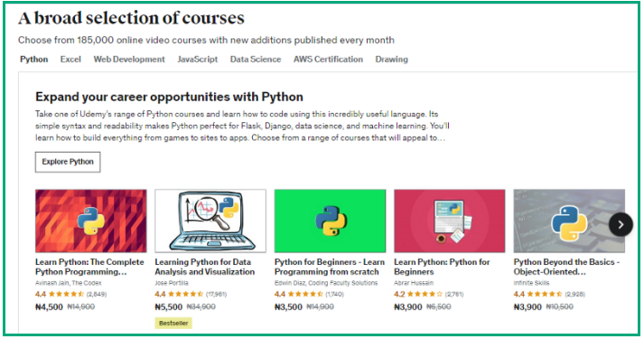
Task: Click the struck-through ₦34,900 original price
Action: pyautogui.click(x=201, y=307)
